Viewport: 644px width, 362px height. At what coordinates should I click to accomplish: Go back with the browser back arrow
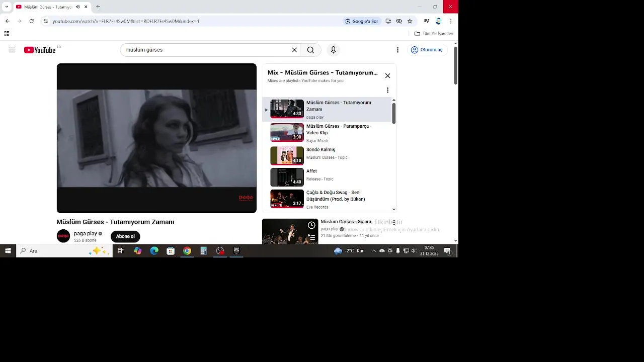tap(7, 21)
